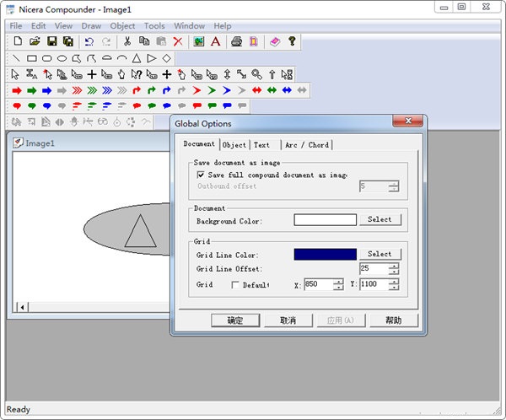Switch to the Arc / Chord tab
Viewport: 506px width, 420px height.
click(x=307, y=145)
